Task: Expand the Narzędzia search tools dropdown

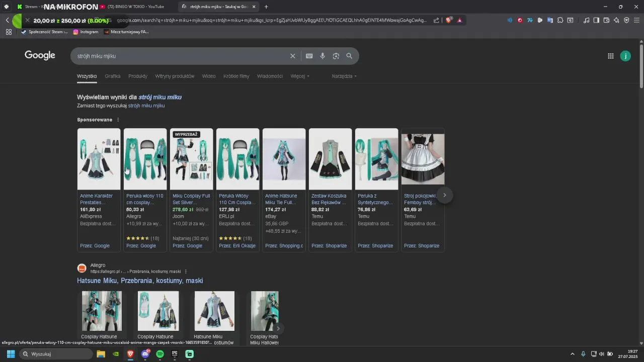Action: tap(344, 76)
